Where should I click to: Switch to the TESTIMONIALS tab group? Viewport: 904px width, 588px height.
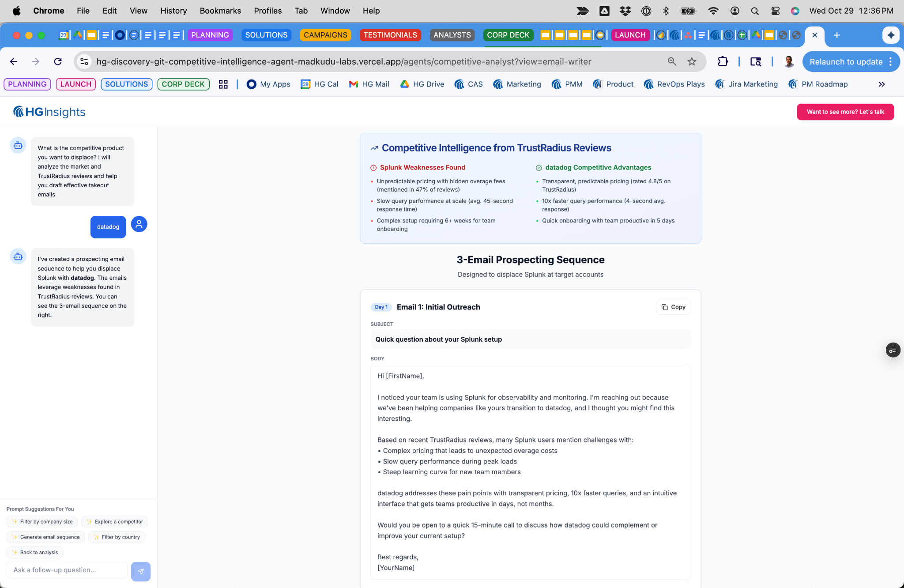[390, 35]
